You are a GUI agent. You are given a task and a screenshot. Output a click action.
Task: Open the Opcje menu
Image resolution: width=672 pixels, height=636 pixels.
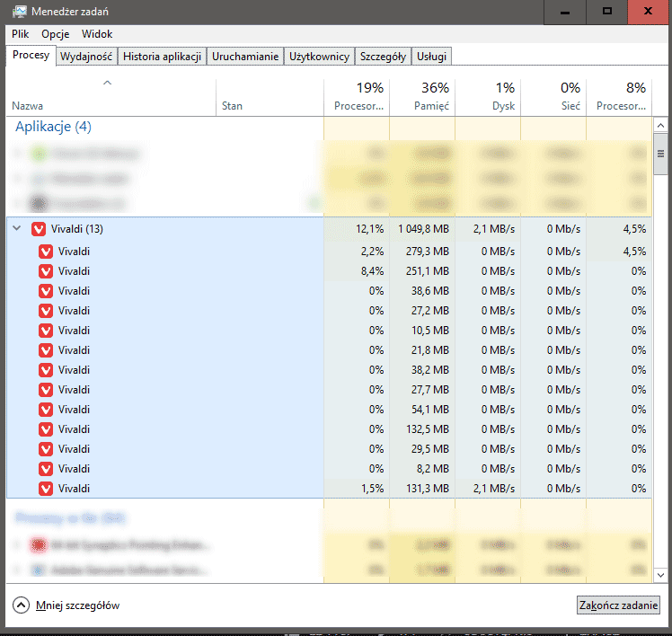[56, 34]
